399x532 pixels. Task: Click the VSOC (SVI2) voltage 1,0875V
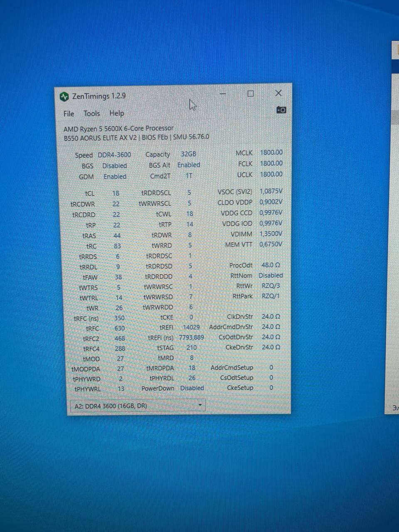click(x=271, y=191)
